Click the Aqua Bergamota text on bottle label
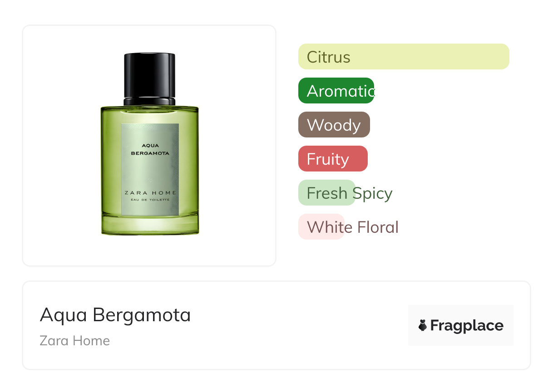This screenshot has width=553, height=392. (x=150, y=149)
